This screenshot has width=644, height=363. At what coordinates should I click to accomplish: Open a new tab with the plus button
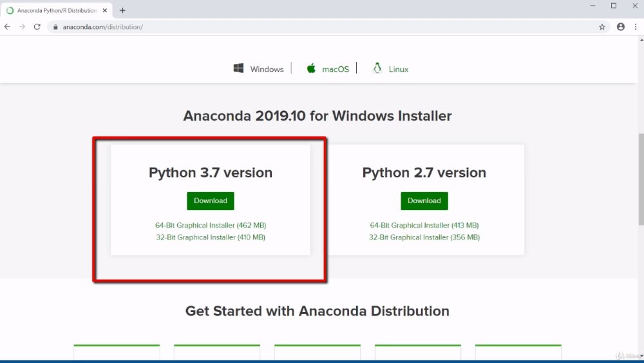(x=122, y=10)
